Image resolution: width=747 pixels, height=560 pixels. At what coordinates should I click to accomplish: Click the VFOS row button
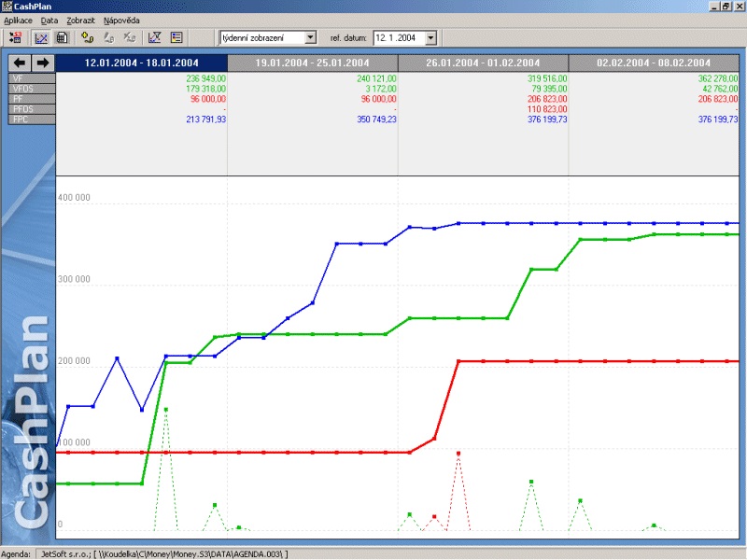32,89
